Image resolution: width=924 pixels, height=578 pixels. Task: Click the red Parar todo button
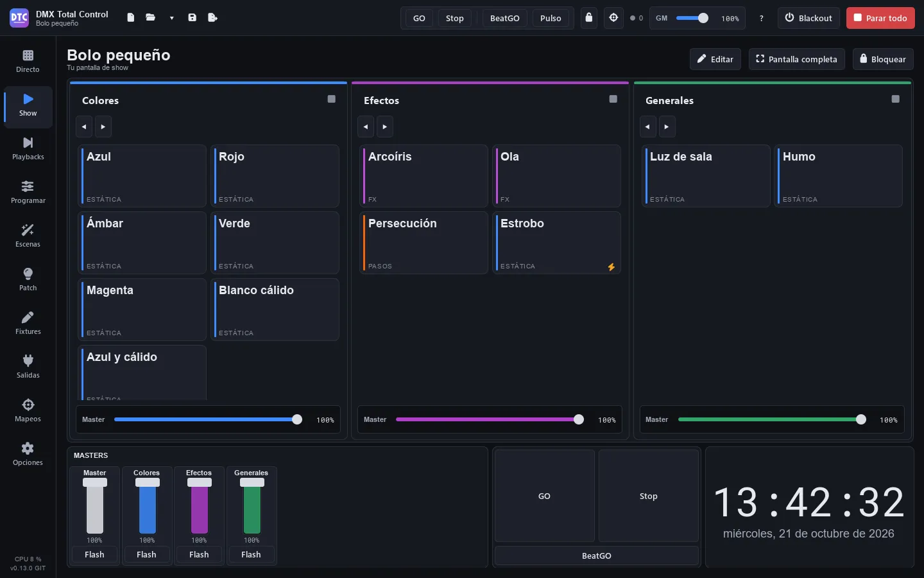(880, 18)
